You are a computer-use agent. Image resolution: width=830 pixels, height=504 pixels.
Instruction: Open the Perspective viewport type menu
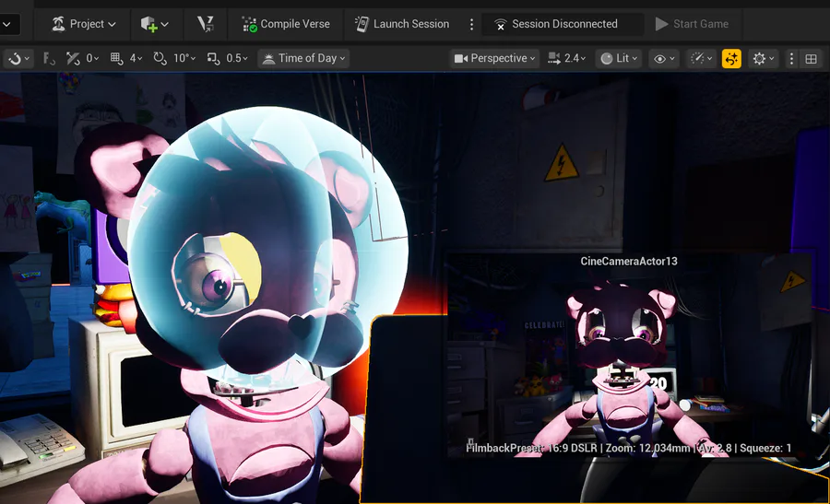coord(495,58)
